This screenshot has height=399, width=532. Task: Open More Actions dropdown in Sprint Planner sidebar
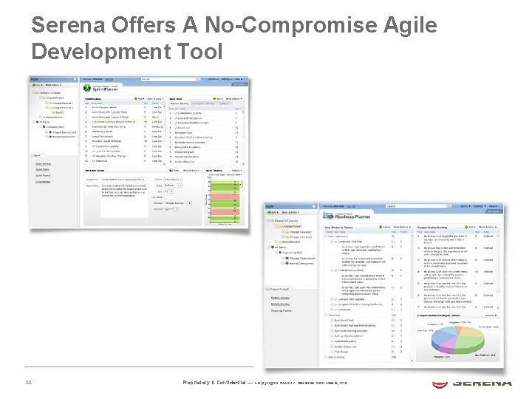coord(54,85)
